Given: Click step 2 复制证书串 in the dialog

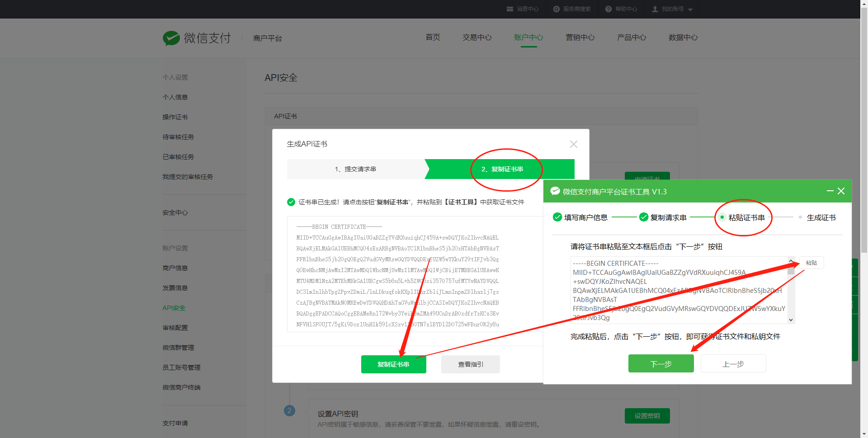Looking at the screenshot, I should (x=502, y=169).
